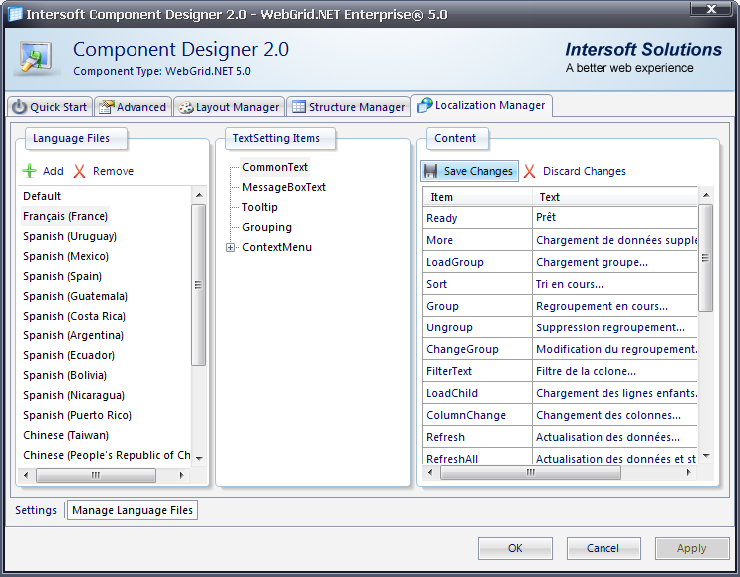Click the Quick Start power icon
The height and width of the screenshot is (577, 740).
(x=19, y=107)
